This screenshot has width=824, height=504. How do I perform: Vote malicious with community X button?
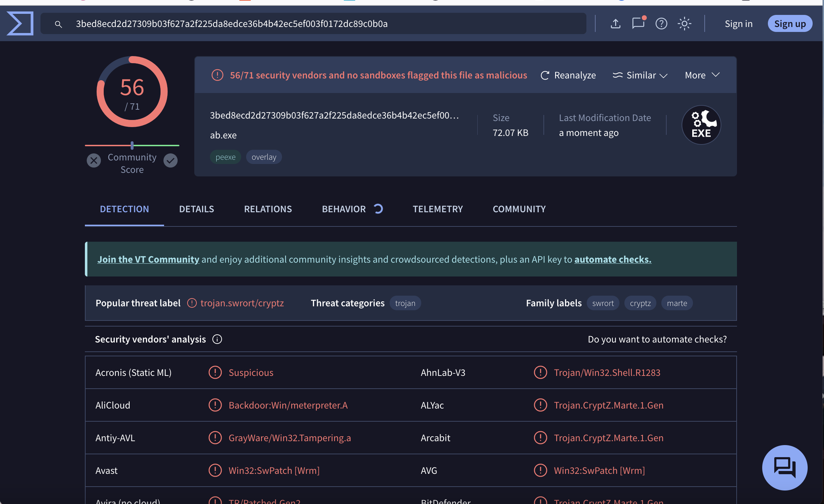tap(94, 160)
